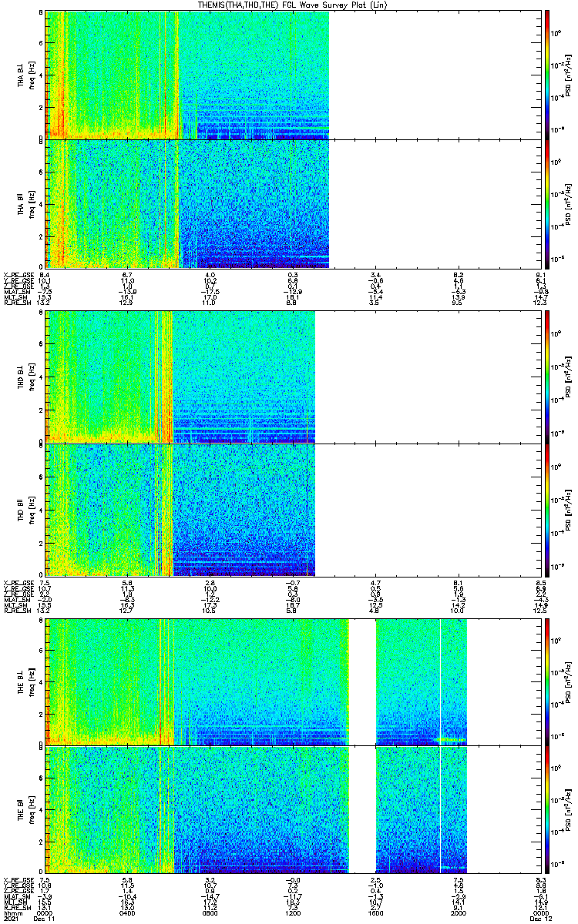Click the bright horizontal line in THE B-perpendicular
Screen dimensions: 578x924
452,740
